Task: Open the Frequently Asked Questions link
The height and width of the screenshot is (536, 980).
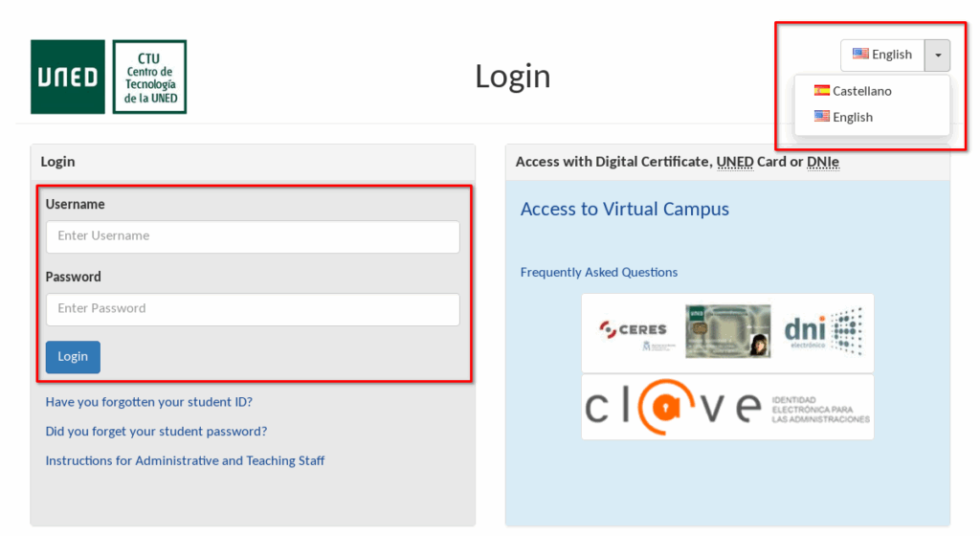Action: (x=598, y=273)
